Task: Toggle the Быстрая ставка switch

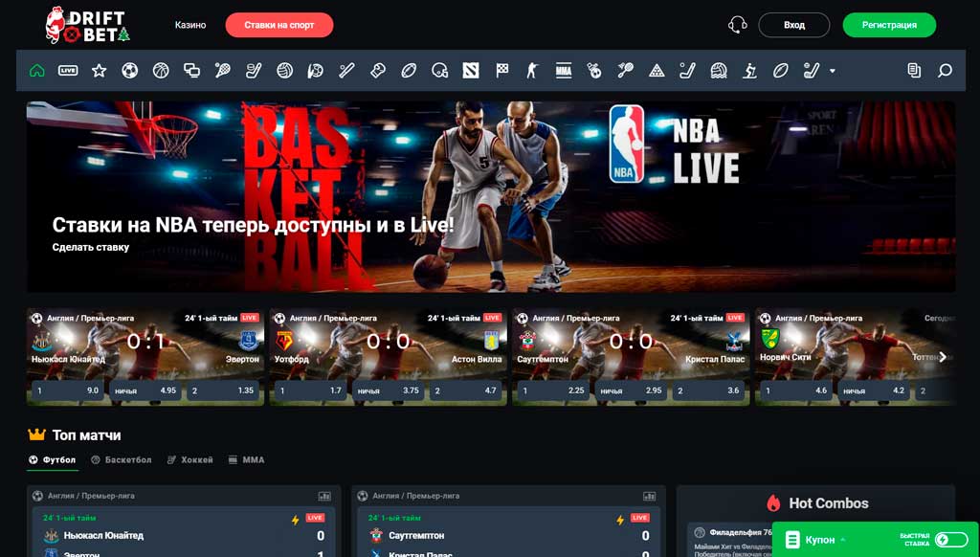Action: click(951, 540)
